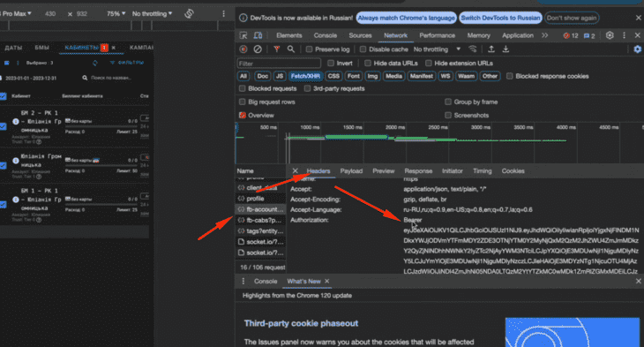Viewport: 644px width, 347px height.
Task: Click Always match Chrome's language
Action: [x=406, y=18]
